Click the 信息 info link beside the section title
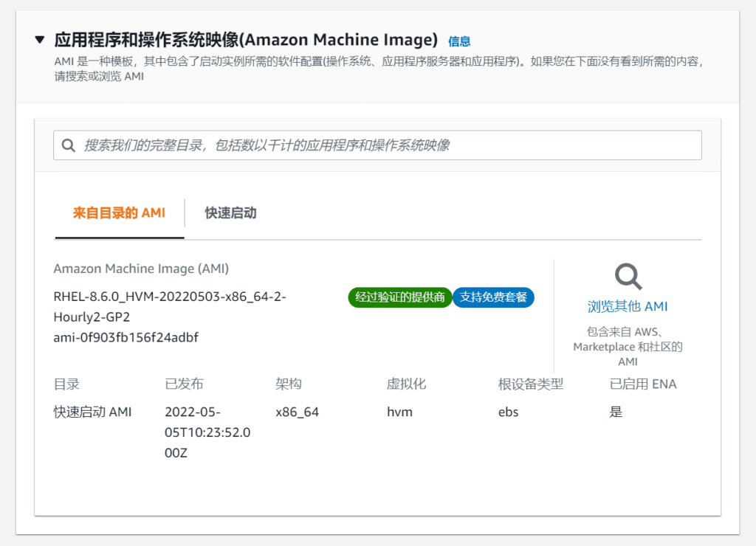The width and height of the screenshot is (756, 546). coord(458,41)
